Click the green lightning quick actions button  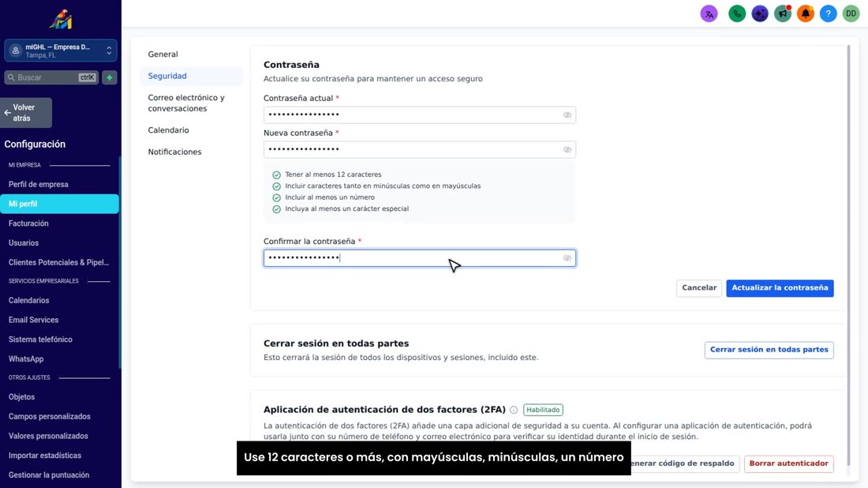[110, 77]
